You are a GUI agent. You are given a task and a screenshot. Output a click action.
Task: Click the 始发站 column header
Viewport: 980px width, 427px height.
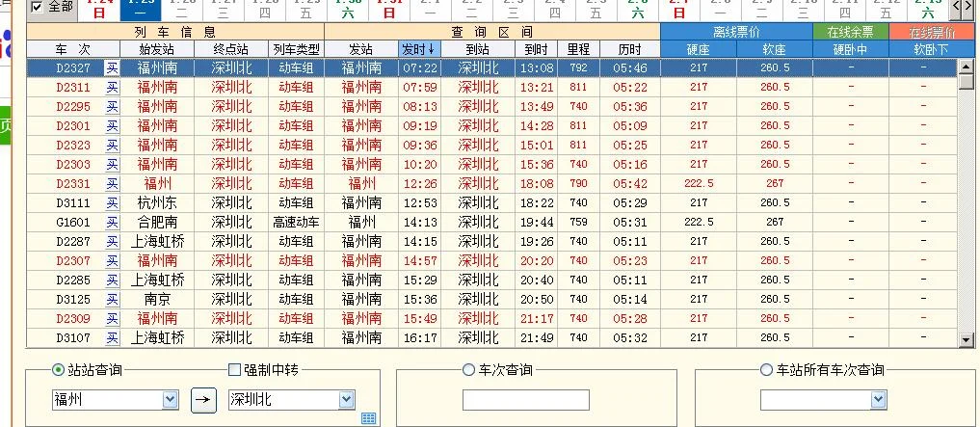click(x=157, y=49)
